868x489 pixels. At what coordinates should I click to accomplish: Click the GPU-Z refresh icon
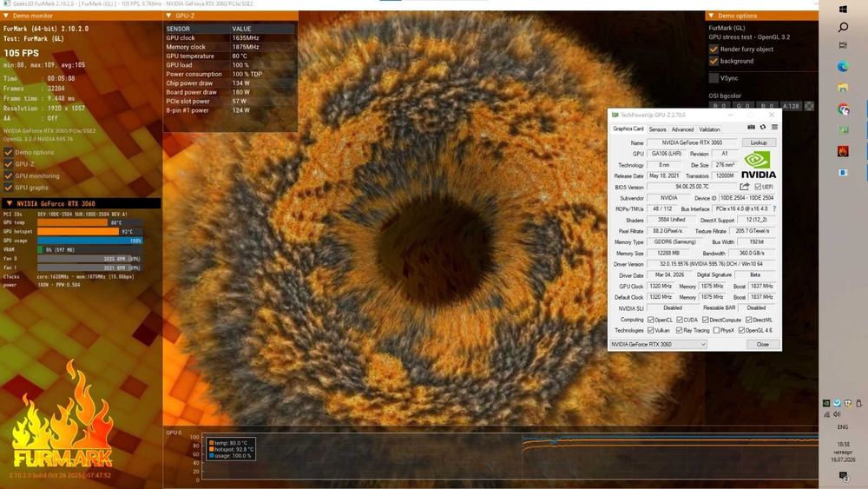pyautogui.click(x=763, y=128)
